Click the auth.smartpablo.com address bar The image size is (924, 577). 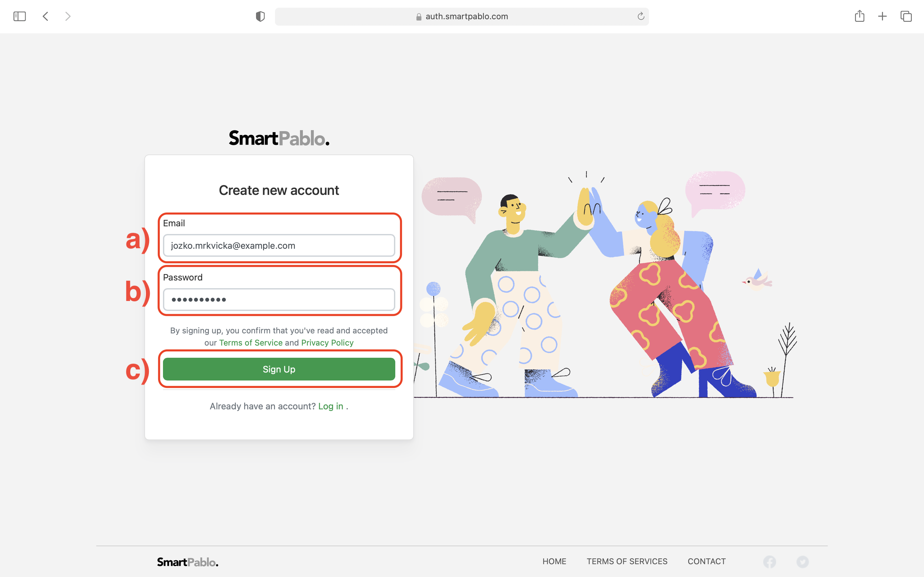pos(462,16)
